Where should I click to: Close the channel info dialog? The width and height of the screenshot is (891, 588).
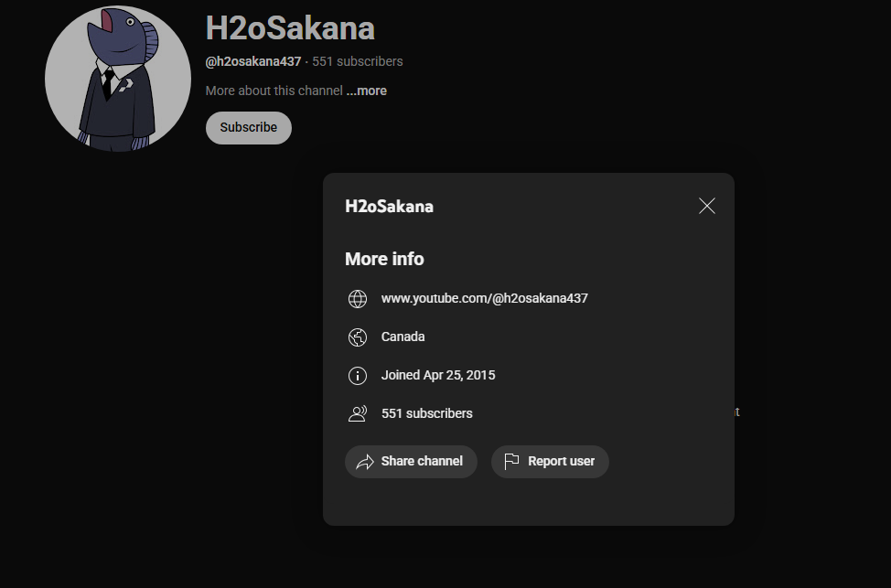coord(706,206)
